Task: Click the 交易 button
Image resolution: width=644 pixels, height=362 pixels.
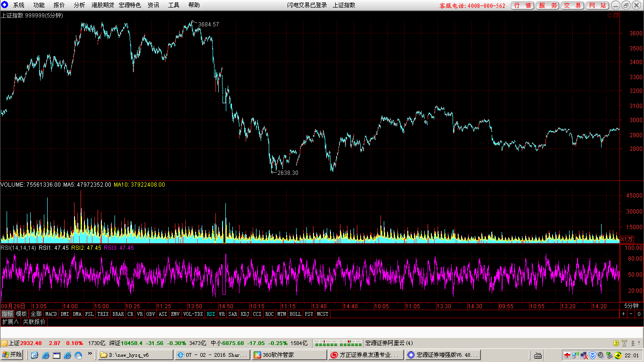Action: pos(572,6)
